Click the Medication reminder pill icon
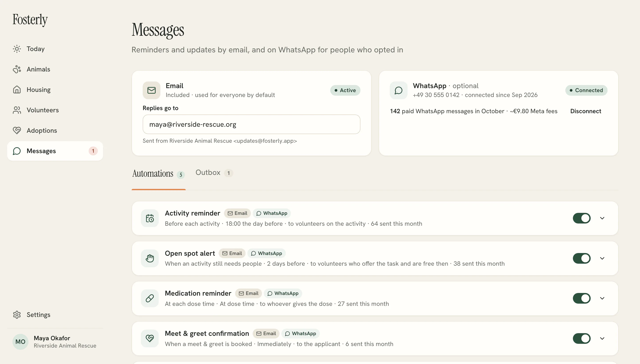 (x=150, y=298)
